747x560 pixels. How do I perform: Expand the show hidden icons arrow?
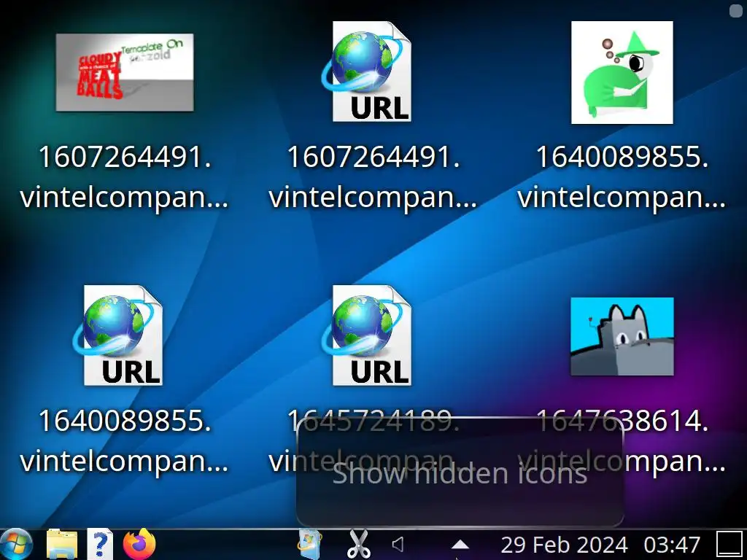(x=460, y=545)
